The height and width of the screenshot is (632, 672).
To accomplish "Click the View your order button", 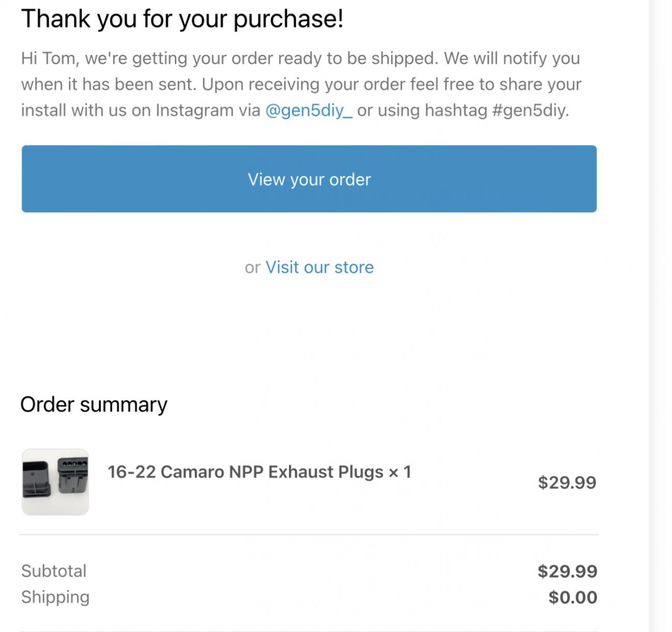I will [309, 179].
